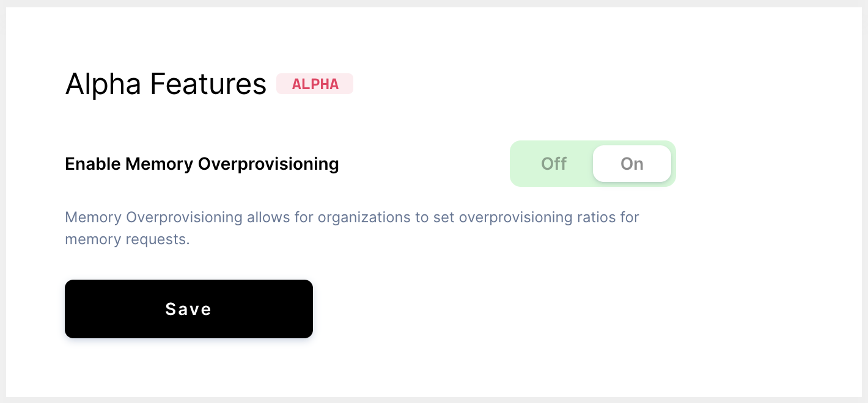The height and width of the screenshot is (403, 868).
Task: Disable Memory Overprovisioning using the toggle
Action: (553, 164)
